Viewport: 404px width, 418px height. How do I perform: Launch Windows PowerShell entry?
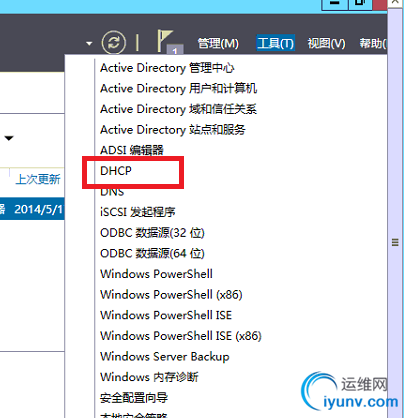(x=156, y=274)
